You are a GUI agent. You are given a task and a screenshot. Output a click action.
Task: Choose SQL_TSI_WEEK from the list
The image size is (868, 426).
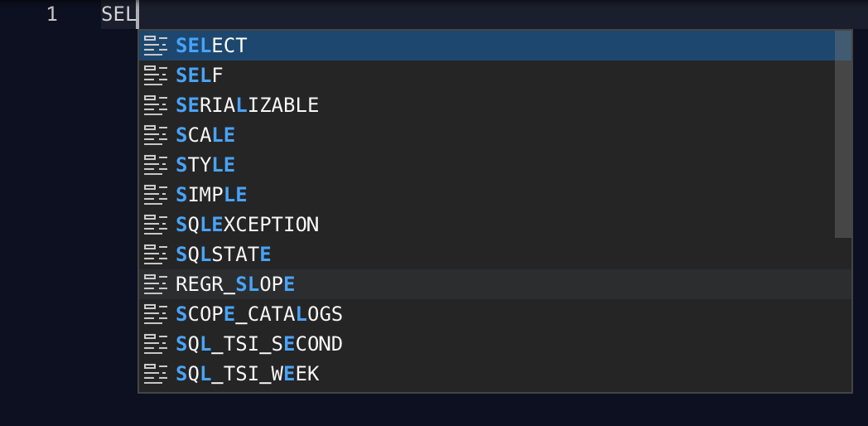pyautogui.click(x=495, y=375)
